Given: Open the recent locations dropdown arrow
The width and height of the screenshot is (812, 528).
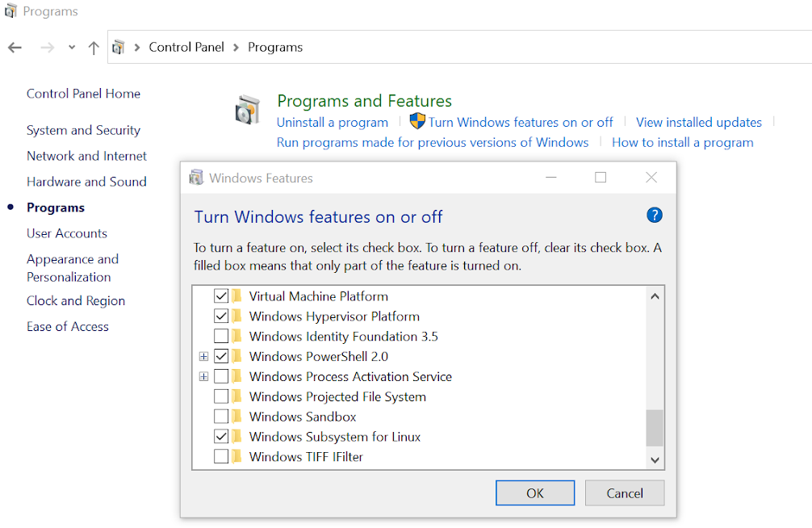Looking at the screenshot, I should (x=71, y=48).
